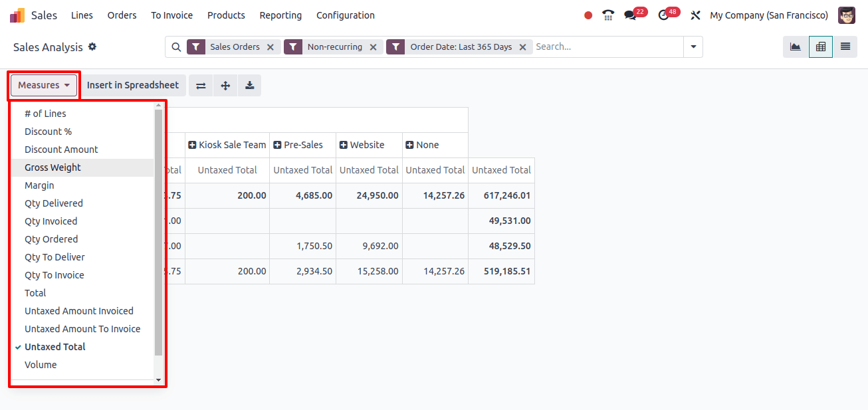This screenshot has height=410, width=868.
Task: Toggle the Gross Weight measure
Action: [x=82, y=167]
